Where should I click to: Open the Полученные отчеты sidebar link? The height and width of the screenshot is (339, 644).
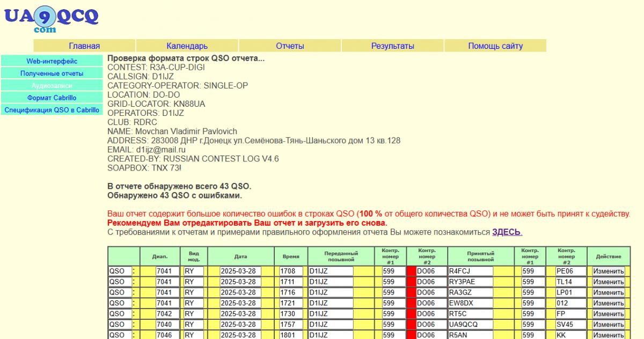(x=52, y=73)
